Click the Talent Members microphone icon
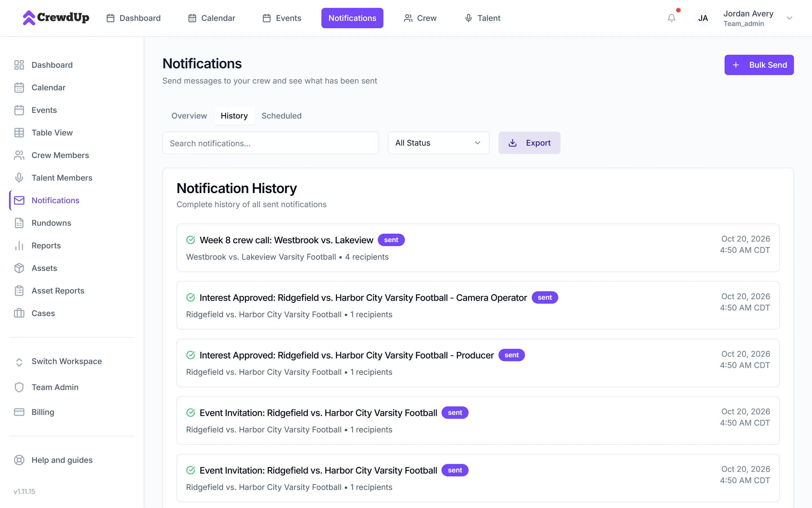This screenshot has height=508, width=812. point(19,178)
